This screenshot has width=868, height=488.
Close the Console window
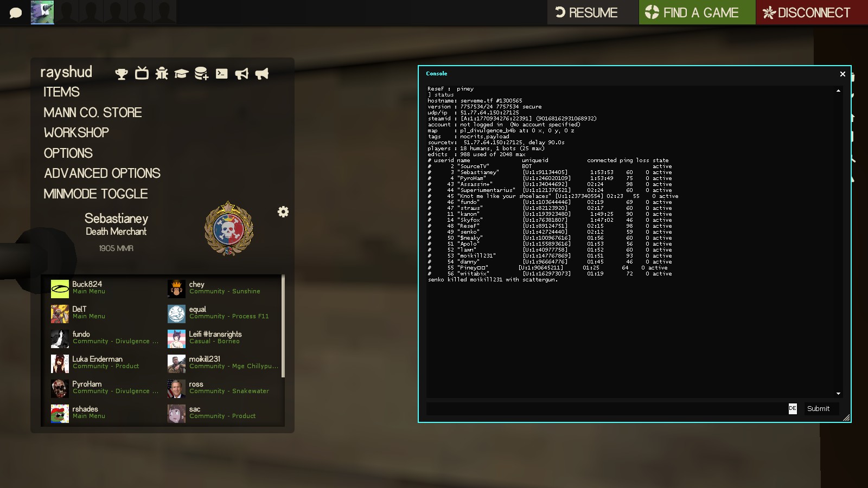point(843,74)
